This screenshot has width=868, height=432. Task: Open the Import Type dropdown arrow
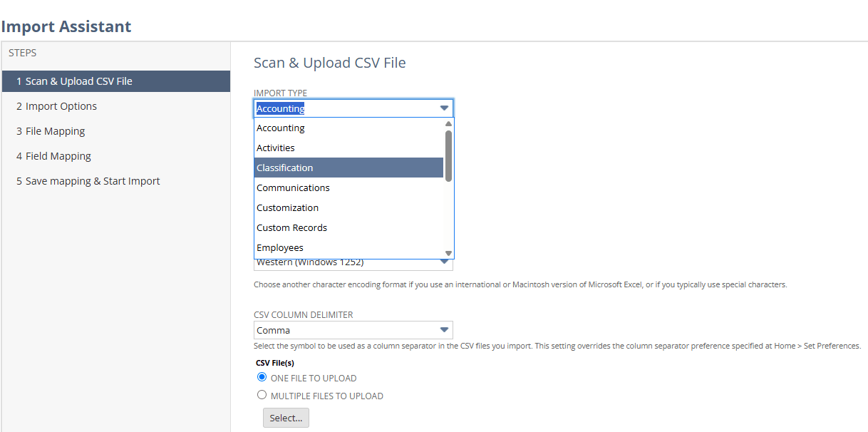tap(444, 108)
